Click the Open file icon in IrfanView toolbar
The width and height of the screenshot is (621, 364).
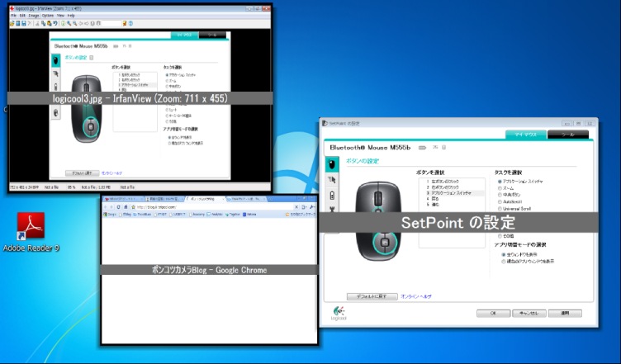(x=12, y=23)
